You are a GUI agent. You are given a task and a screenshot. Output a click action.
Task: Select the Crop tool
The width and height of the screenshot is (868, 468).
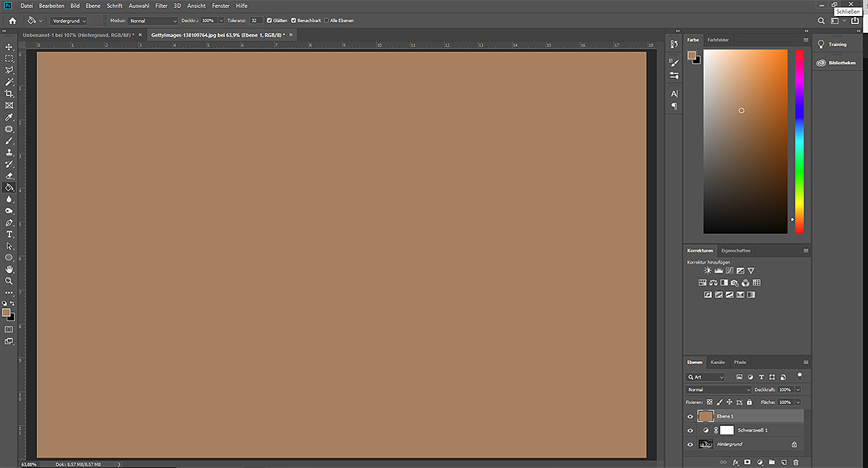9,94
